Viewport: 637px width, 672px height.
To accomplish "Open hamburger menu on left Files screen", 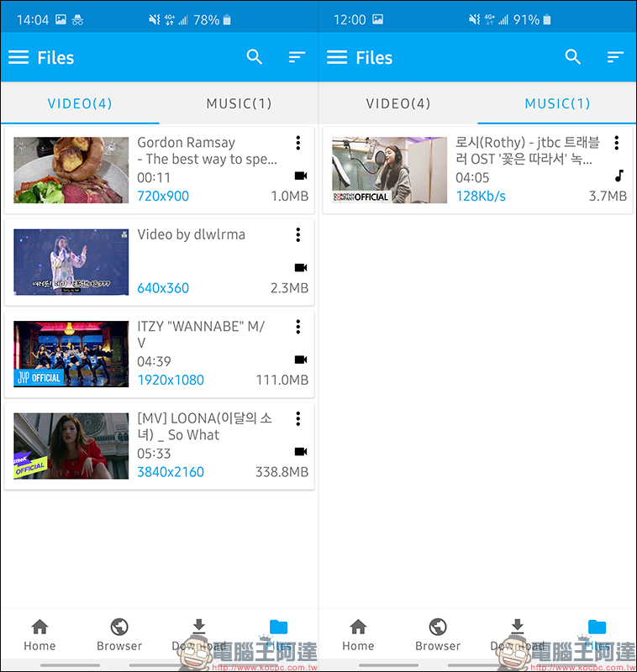I will pos(18,57).
